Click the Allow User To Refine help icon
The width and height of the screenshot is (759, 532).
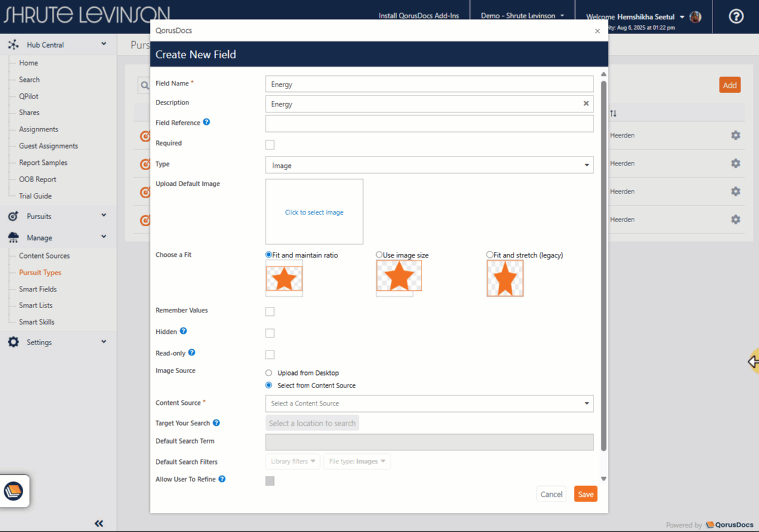(222, 479)
